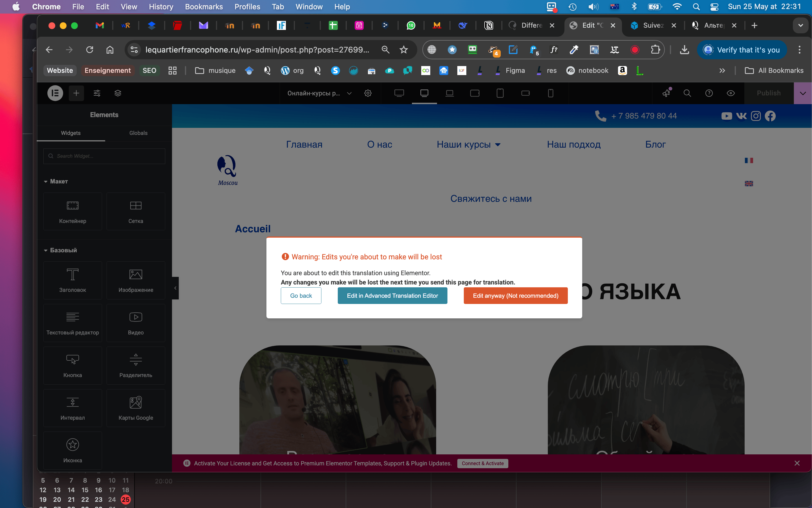Expand Наши курсы menu dropdown

click(x=498, y=144)
